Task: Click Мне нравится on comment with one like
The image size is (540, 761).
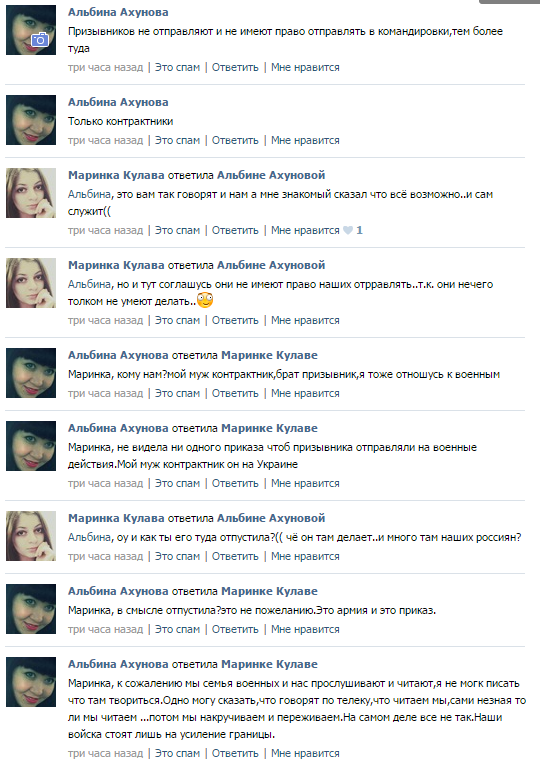Action: pyautogui.click(x=305, y=231)
